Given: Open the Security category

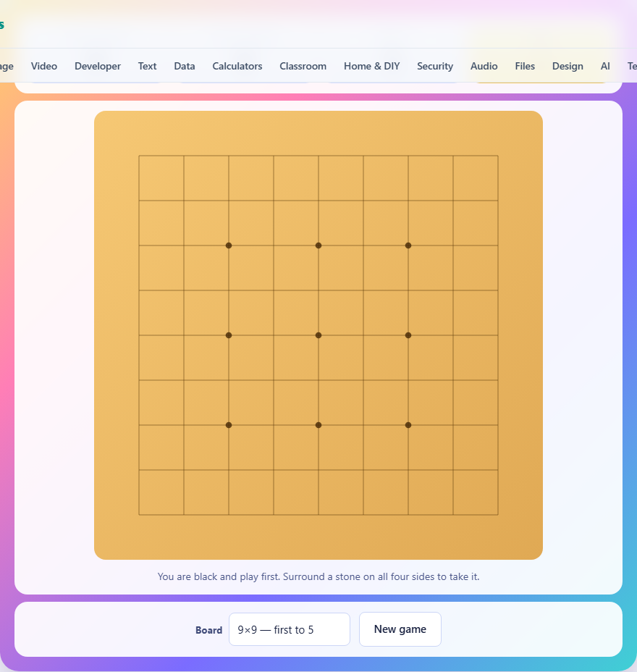Looking at the screenshot, I should 435,66.
